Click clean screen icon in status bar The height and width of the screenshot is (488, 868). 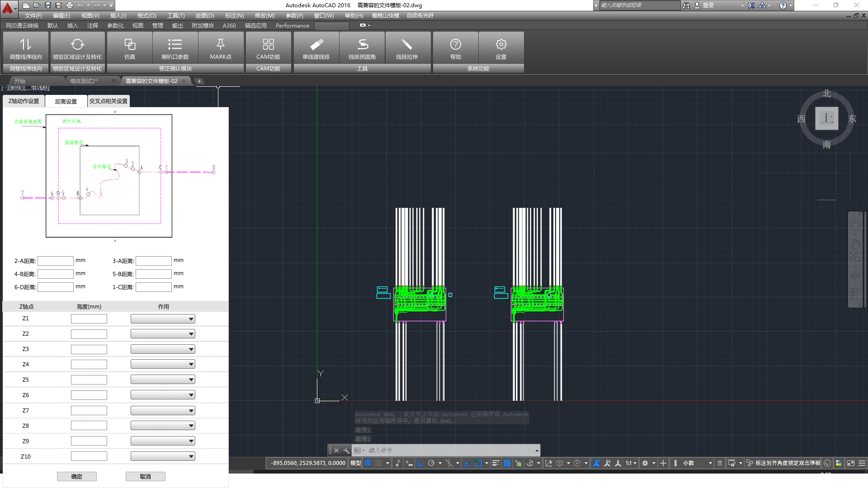851,463
